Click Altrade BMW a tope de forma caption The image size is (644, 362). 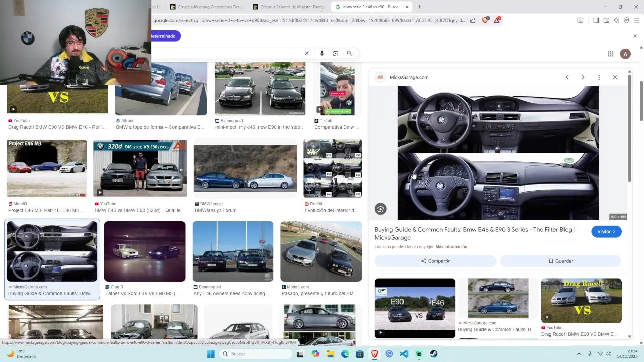pyautogui.click(x=160, y=127)
